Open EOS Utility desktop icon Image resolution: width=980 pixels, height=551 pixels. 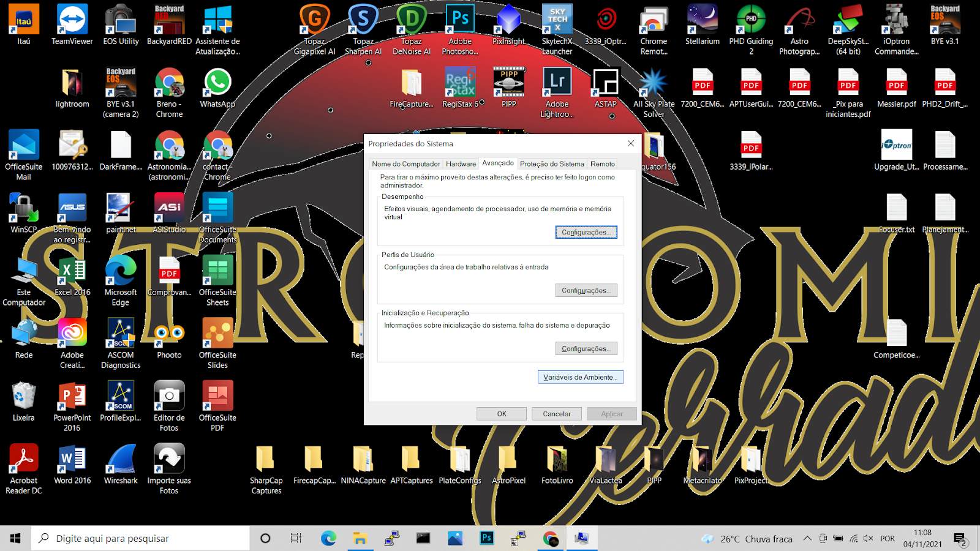pyautogui.click(x=121, y=24)
